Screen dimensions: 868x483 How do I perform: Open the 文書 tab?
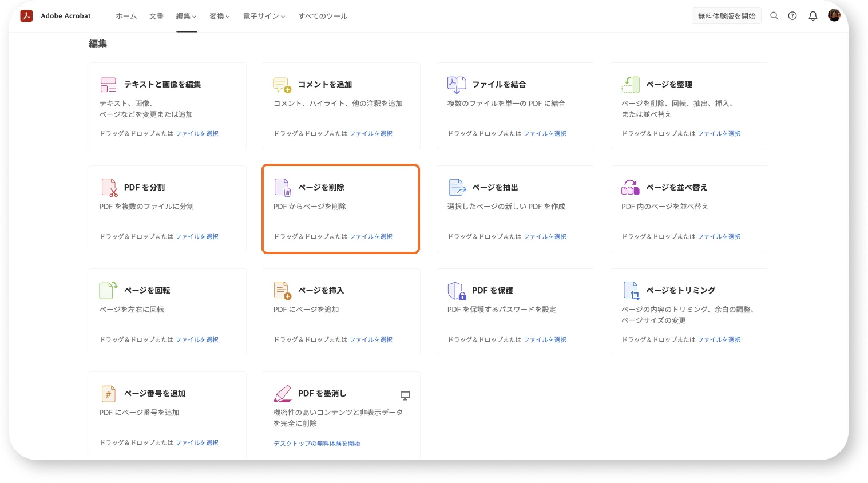click(156, 16)
